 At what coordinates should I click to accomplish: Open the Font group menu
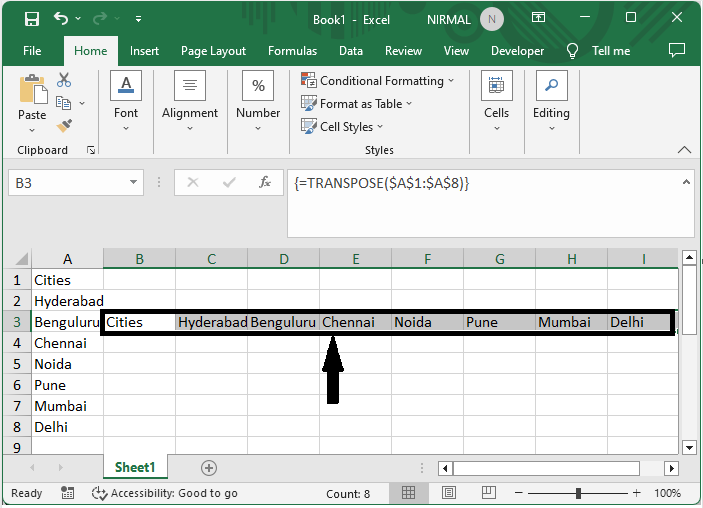pos(126,101)
